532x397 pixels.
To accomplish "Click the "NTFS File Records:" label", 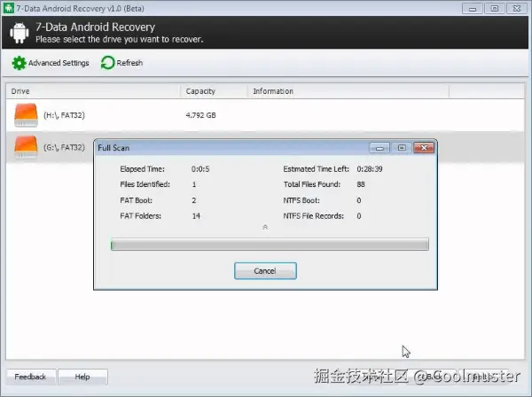I will coord(314,216).
